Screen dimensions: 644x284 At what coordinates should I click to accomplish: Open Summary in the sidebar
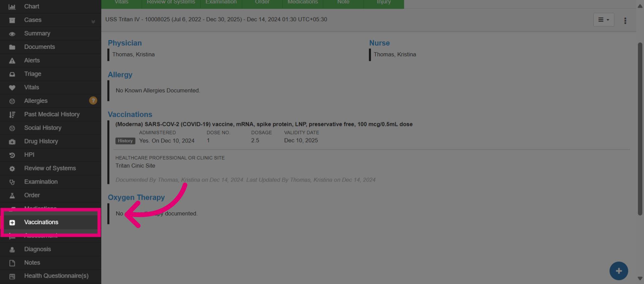coord(50,33)
